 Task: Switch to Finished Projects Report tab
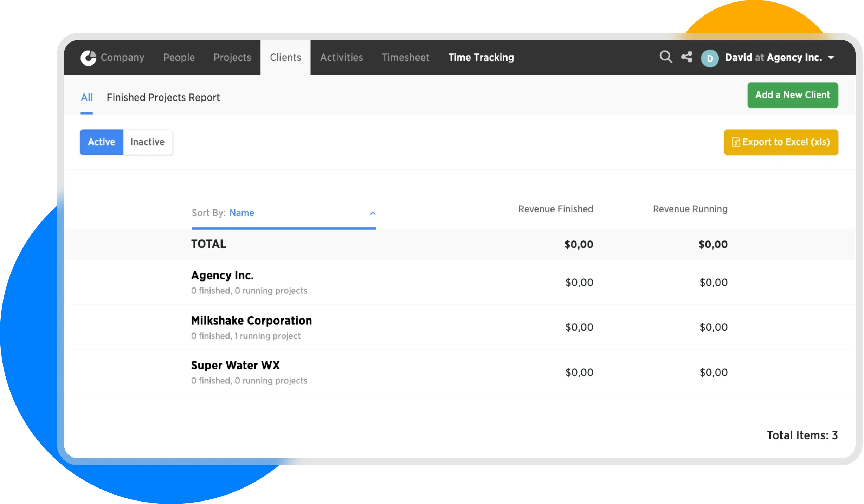(x=163, y=97)
